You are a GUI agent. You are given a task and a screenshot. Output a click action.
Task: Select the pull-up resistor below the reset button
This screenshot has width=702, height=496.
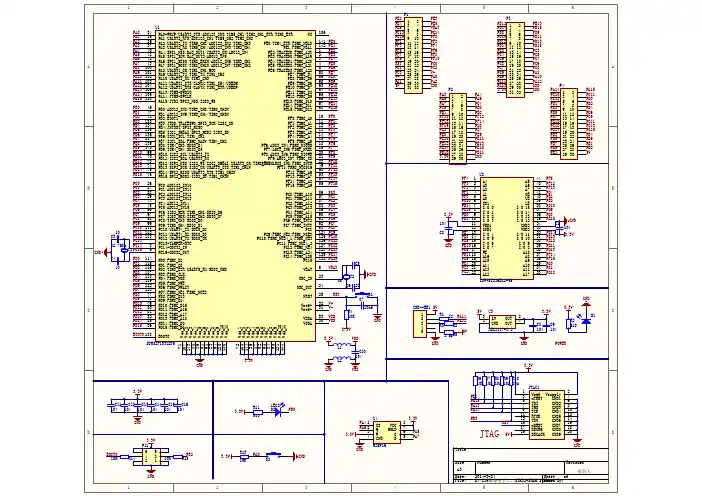[x=346, y=315]
